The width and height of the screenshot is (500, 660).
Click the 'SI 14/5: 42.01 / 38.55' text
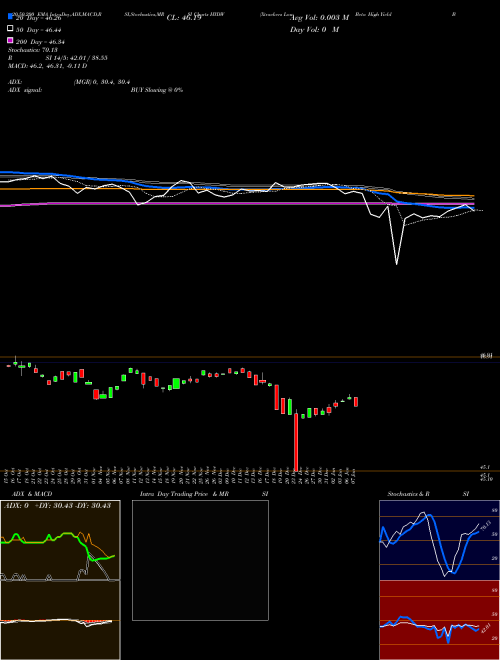point(76,58)
